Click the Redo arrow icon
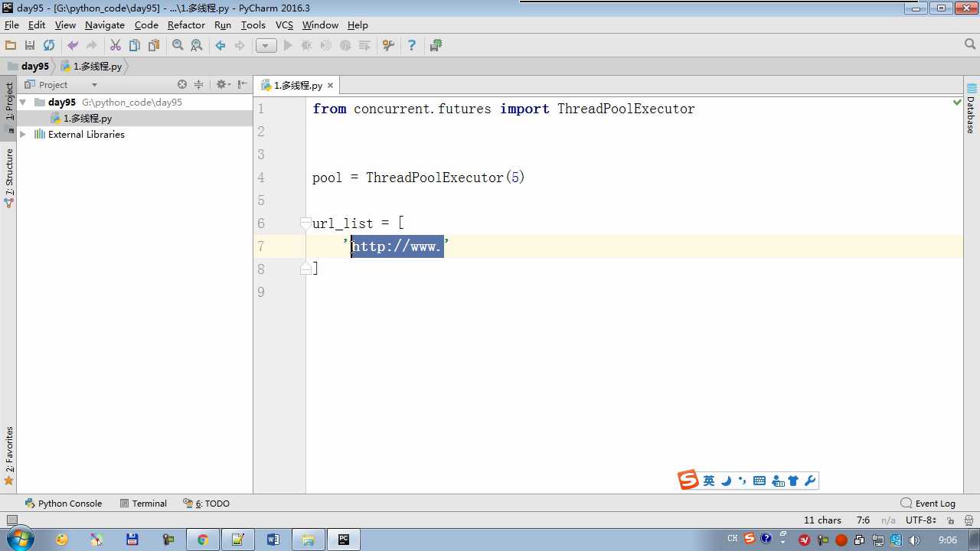 point(92,46)
